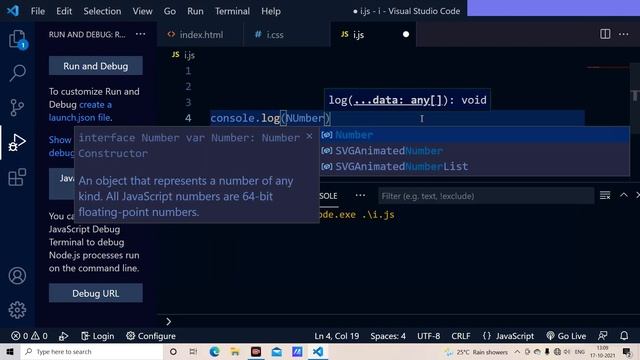
Task: Open the Manage gear icon
Action: coord(17,310)
